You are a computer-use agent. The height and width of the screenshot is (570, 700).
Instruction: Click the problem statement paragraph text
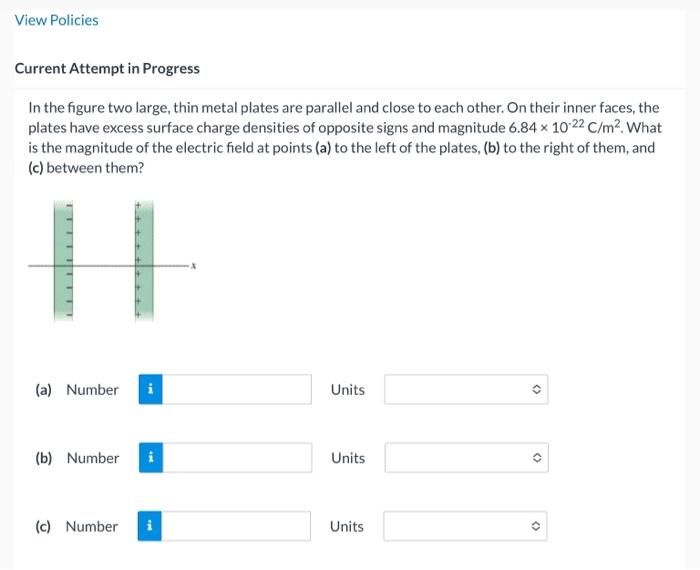[345, 137]
